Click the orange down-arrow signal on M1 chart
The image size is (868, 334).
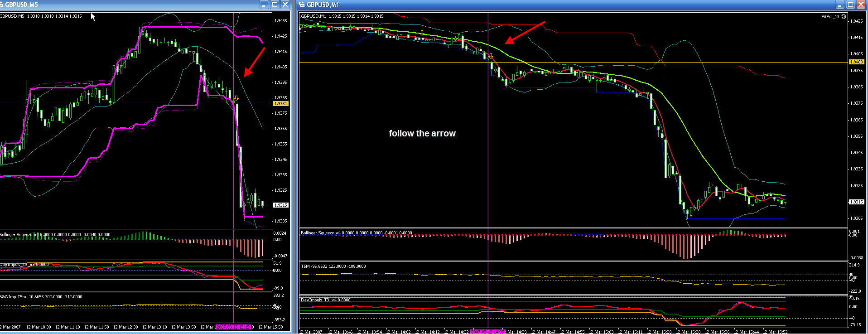click(491, 57)
